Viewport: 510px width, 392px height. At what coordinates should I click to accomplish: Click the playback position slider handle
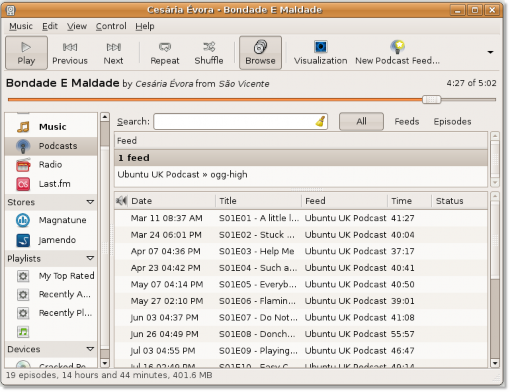[431, 99]
